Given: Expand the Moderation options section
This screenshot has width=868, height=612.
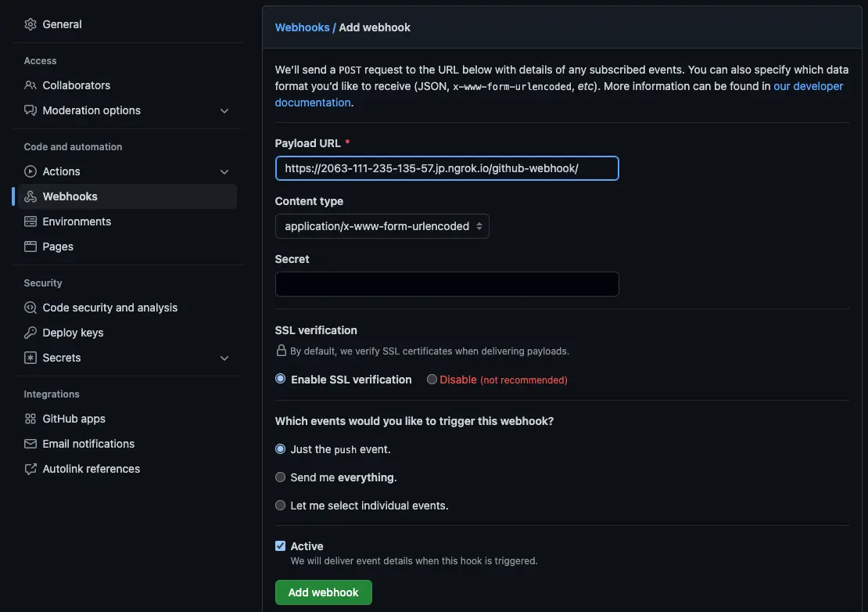Looking at the screenshot, I should click(x=224, y=110).
